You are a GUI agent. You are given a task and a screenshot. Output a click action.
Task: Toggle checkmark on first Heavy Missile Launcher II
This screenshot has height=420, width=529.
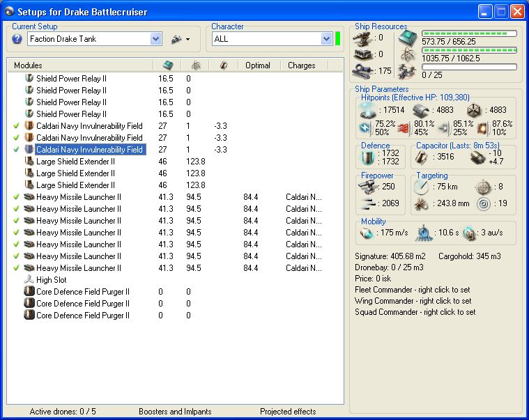[16, 197]
